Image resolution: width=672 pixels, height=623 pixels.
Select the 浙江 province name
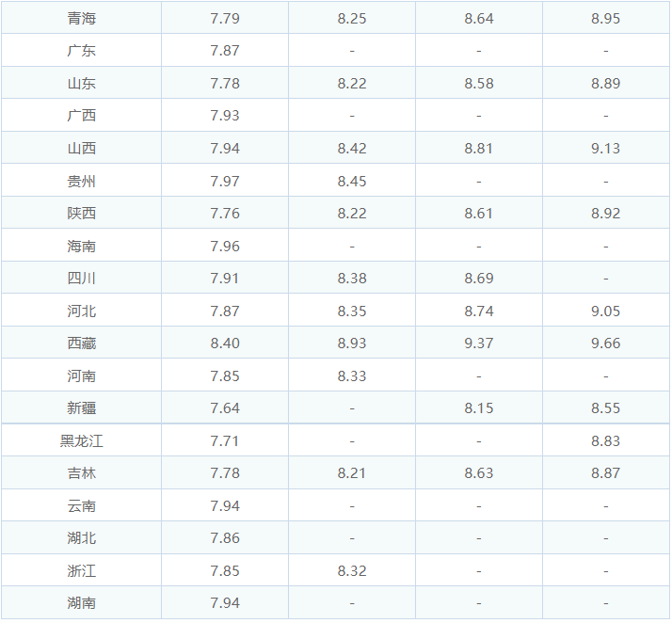[82, 571]
